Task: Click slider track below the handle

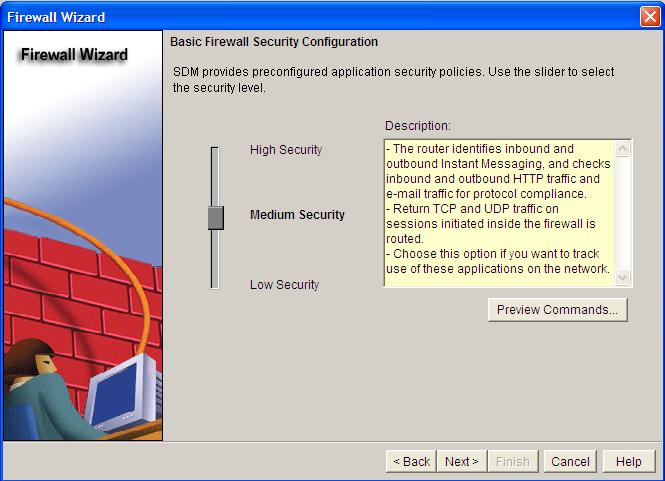Action: click(215, 259)
